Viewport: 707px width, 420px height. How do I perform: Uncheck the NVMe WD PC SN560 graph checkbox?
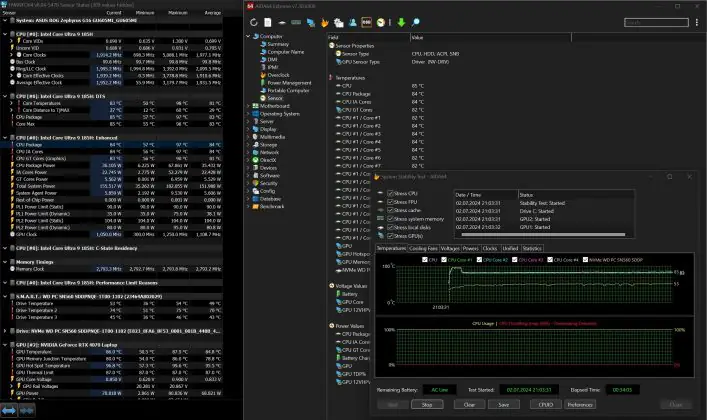(585, 260)
